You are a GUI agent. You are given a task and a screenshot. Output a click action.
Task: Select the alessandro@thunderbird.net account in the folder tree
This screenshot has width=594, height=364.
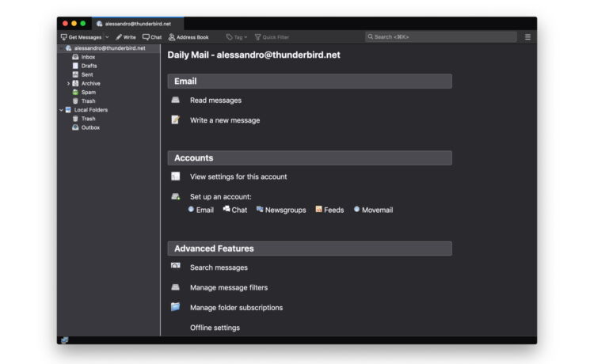coord(109,48)
